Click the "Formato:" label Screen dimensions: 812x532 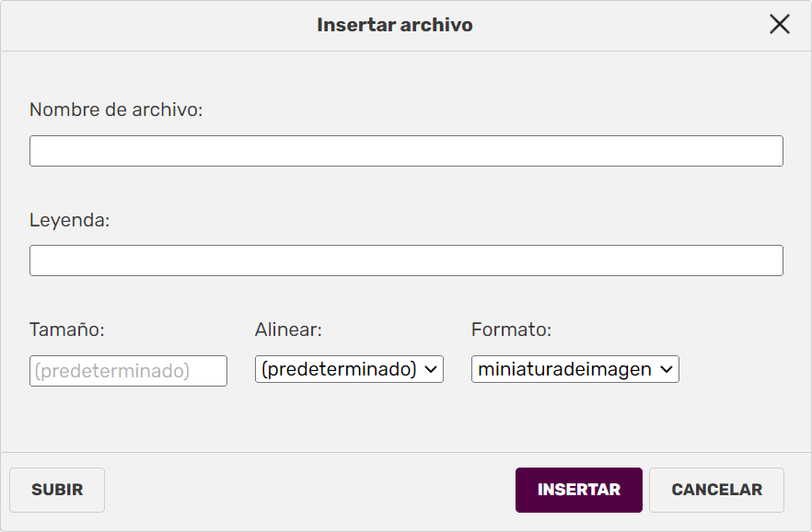coord(511,330)
